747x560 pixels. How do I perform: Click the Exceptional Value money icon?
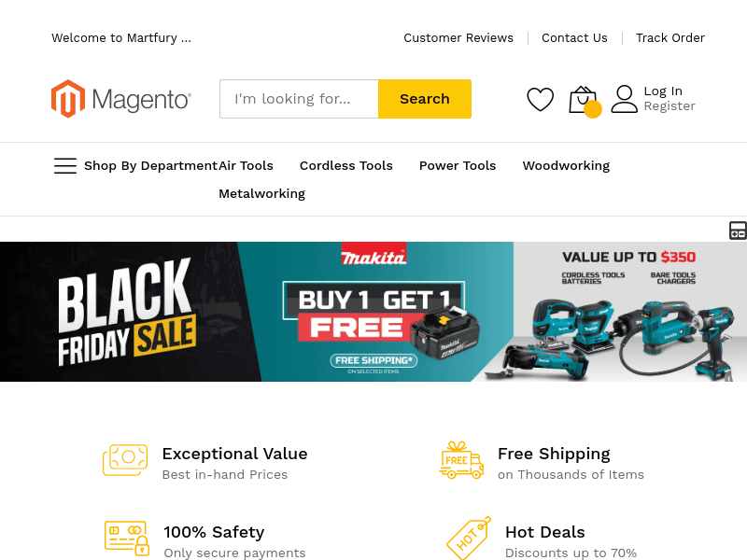point(125,460)
